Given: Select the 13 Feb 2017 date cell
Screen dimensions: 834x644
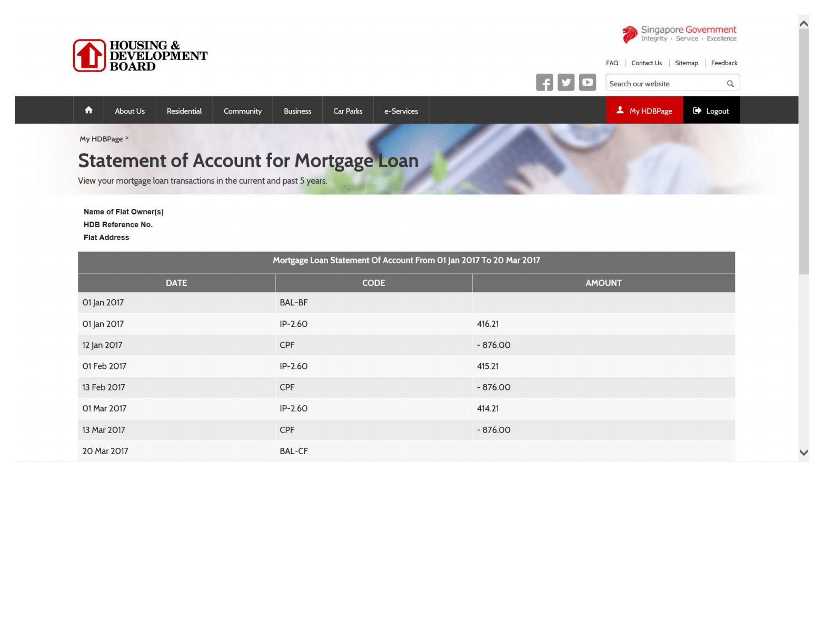Looking at the screenshot, I should (x=176, y=387).
